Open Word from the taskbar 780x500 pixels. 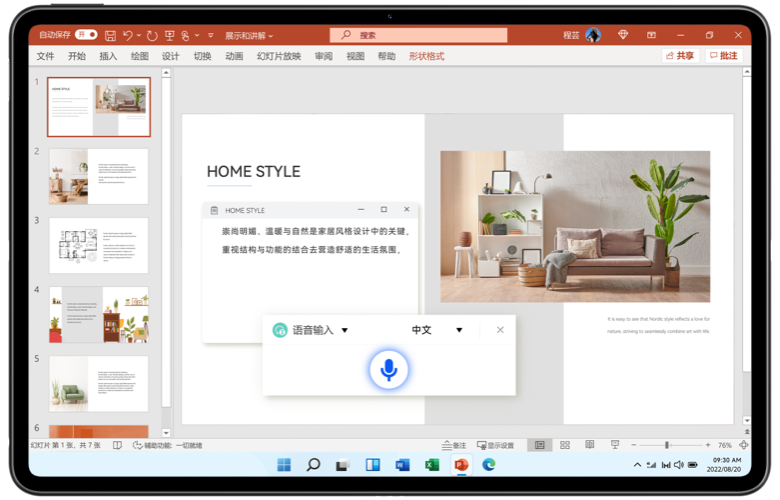[402, 465]
